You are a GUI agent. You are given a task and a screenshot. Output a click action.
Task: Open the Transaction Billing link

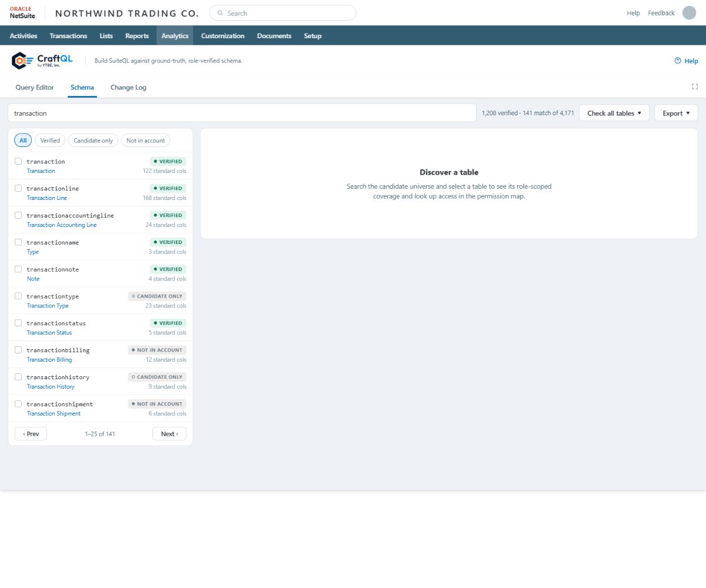(x=49, y=360)
